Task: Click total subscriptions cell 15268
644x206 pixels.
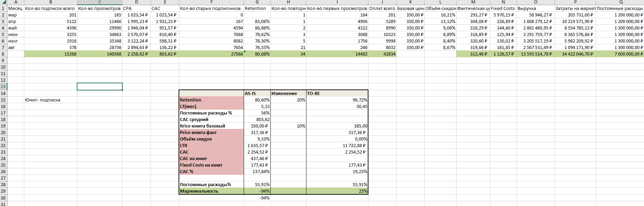Action: [x=50, y=54]
